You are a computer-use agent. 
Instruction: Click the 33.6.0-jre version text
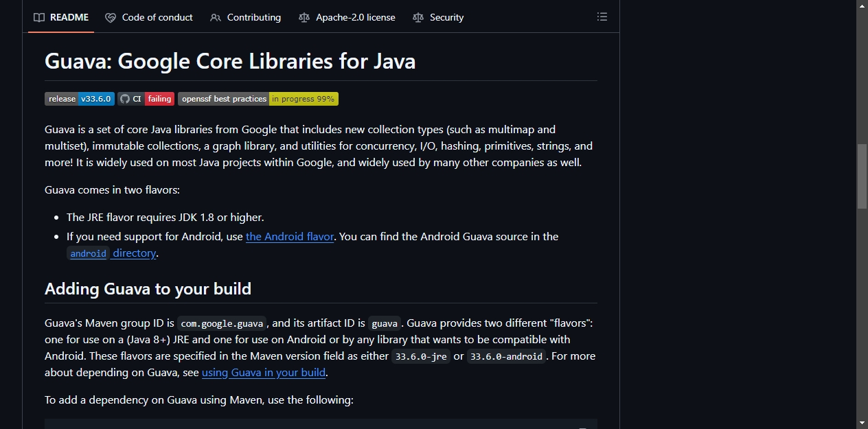point(421,356)
